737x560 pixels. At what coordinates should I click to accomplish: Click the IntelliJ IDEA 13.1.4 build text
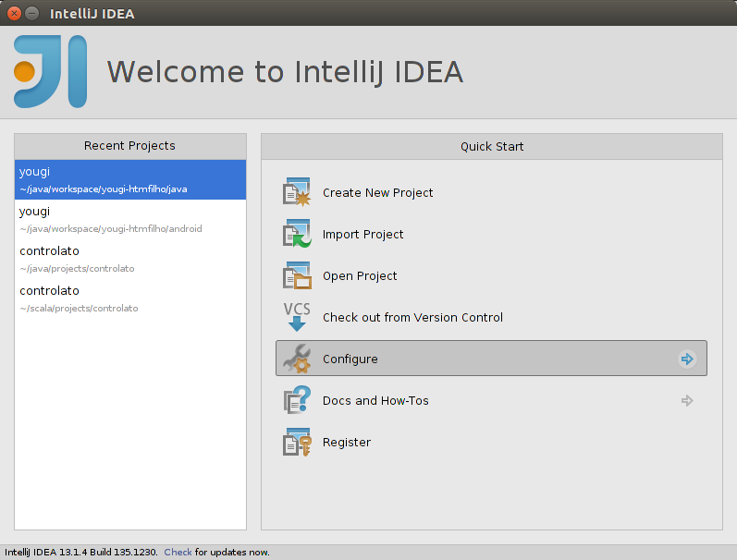[x=80, y=552]
